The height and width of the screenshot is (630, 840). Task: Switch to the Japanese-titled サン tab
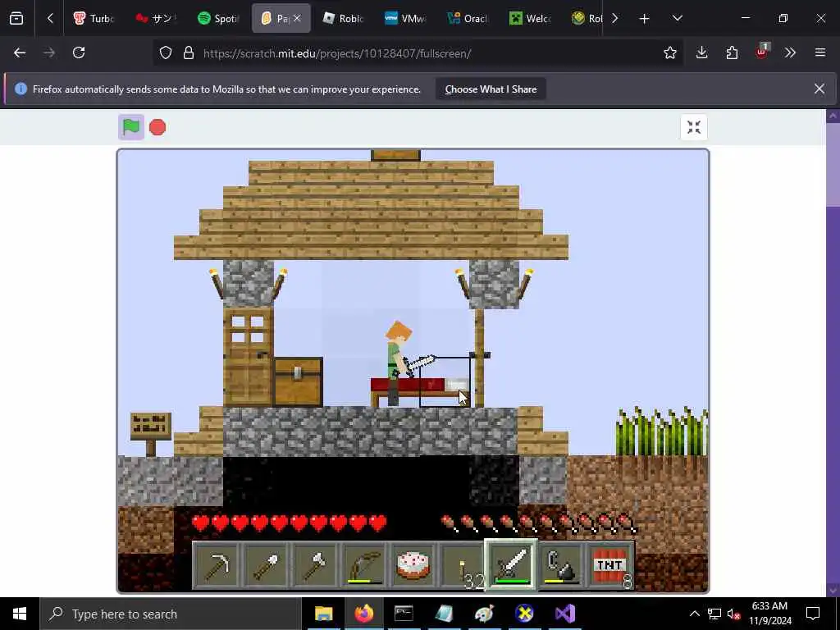pos(156,19)
